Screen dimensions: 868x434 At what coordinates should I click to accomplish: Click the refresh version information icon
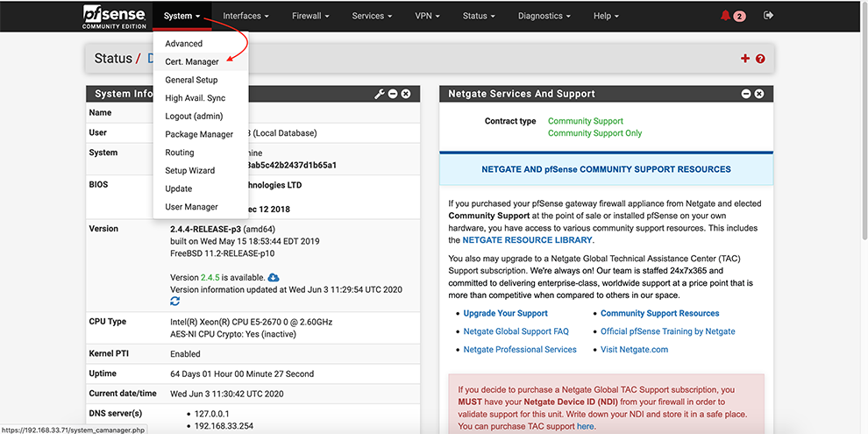pyautogui.click(x=175, y=301)
